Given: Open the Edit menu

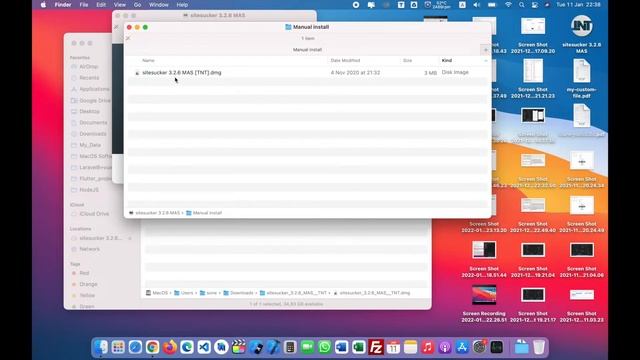Looking at the screenshot, I should (101, 5).
